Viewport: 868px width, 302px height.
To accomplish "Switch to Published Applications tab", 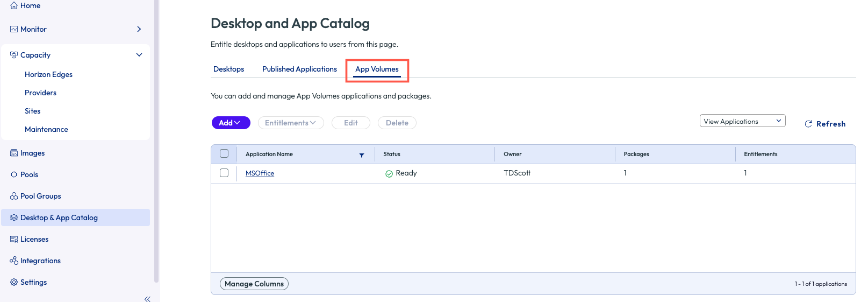I will [299, 69].
